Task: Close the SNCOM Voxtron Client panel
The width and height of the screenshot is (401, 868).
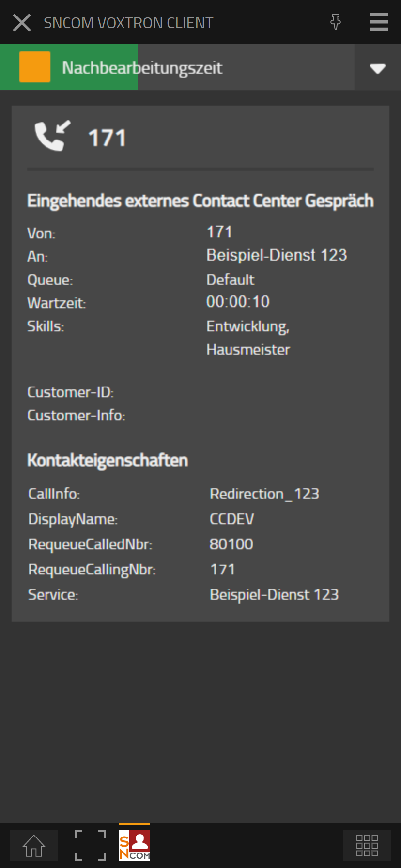Action: click(22, 23)
